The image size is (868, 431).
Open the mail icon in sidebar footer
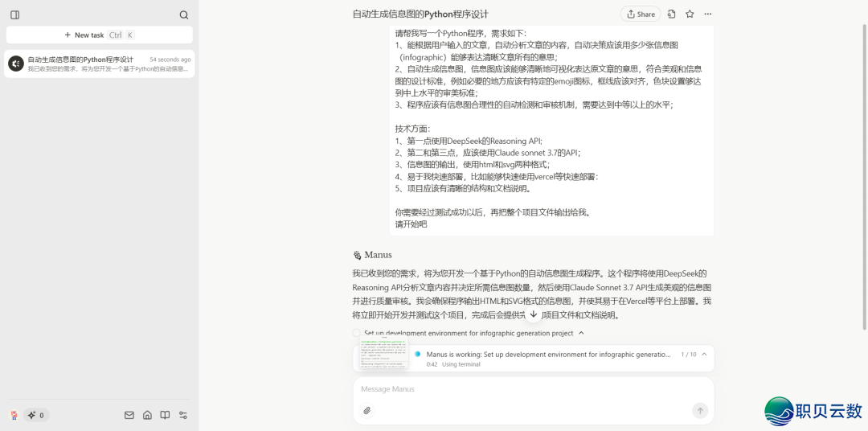(129, 415)
